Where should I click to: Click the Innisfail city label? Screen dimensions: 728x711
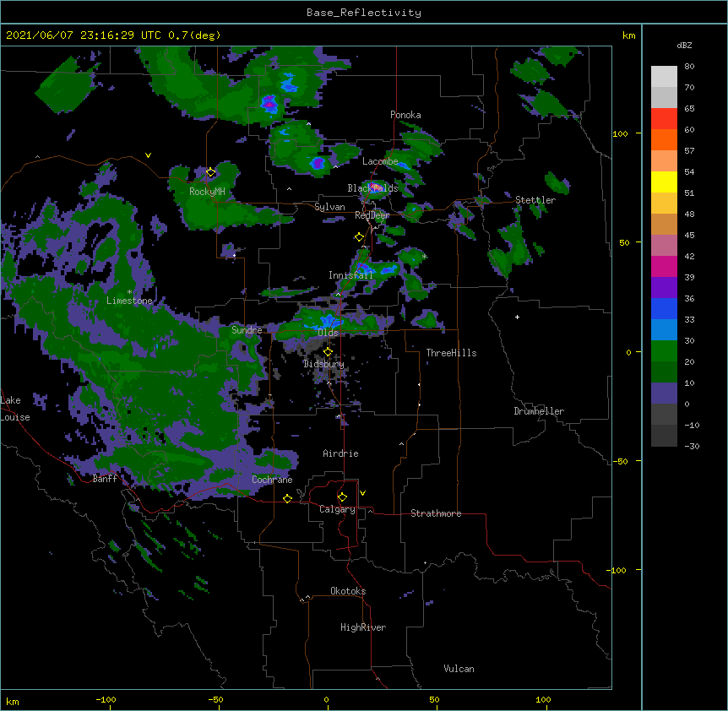[350, 275]
